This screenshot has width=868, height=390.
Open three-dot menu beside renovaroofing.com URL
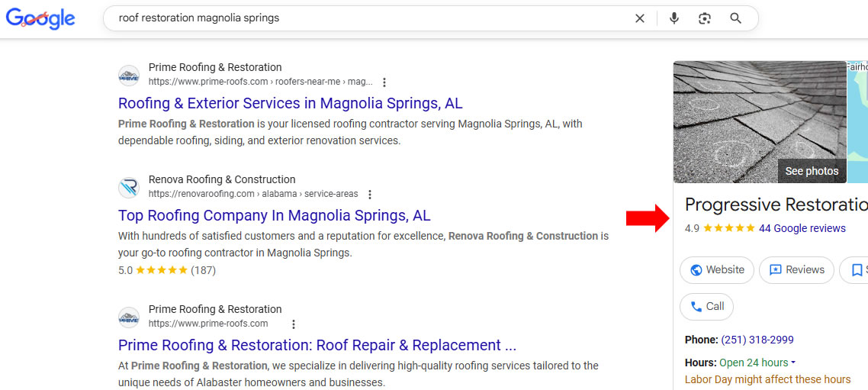tap(370, 195)
